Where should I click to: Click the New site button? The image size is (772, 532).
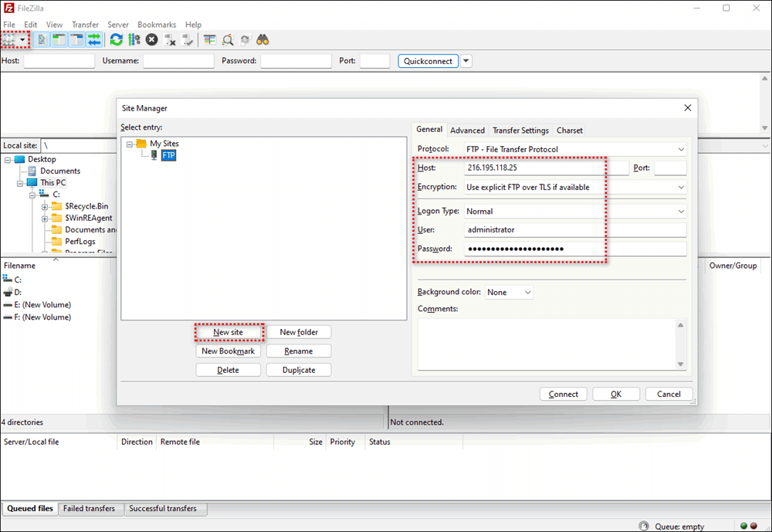coord(228,332)
